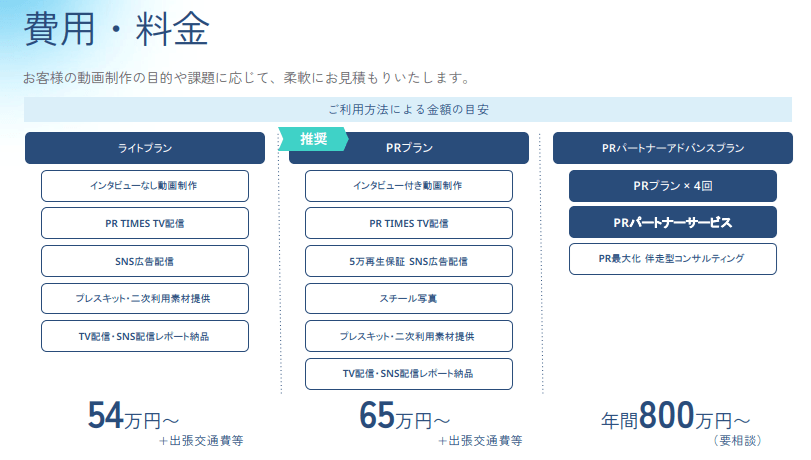Image resolution: width=811 pixels, height=460 pixels.
Task: Open the PRパートナーアドバンスプラン header
Action: click(x=673, y=148)
